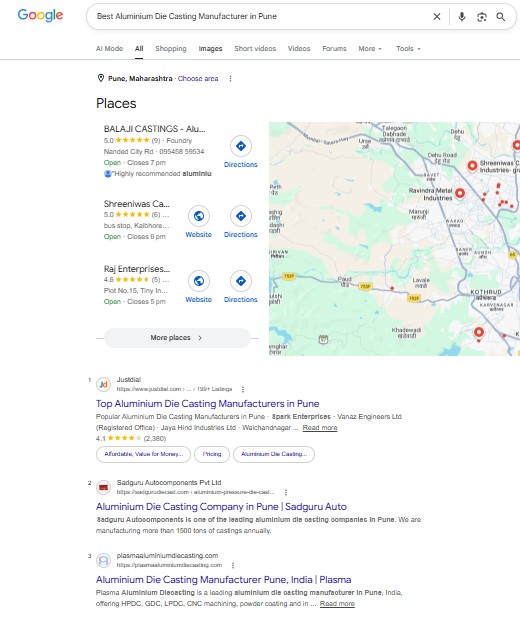Switch to Forums tab
Image resolution: width=520 pixels, height=618 pixels.
point(334,48)
